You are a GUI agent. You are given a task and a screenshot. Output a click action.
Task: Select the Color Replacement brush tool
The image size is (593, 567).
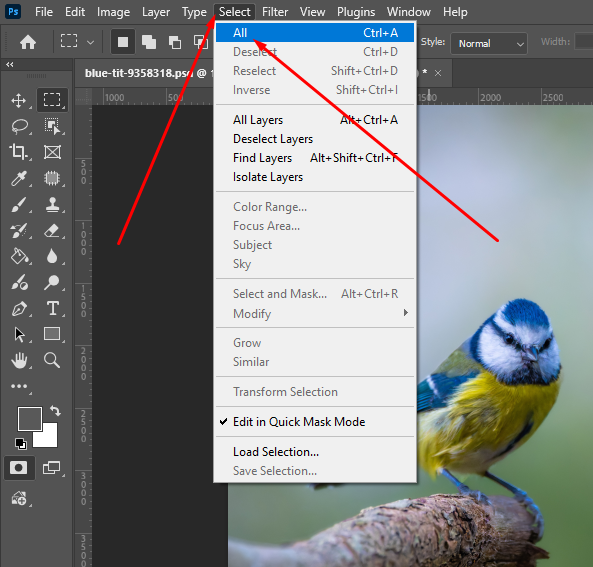pos(19,283)
